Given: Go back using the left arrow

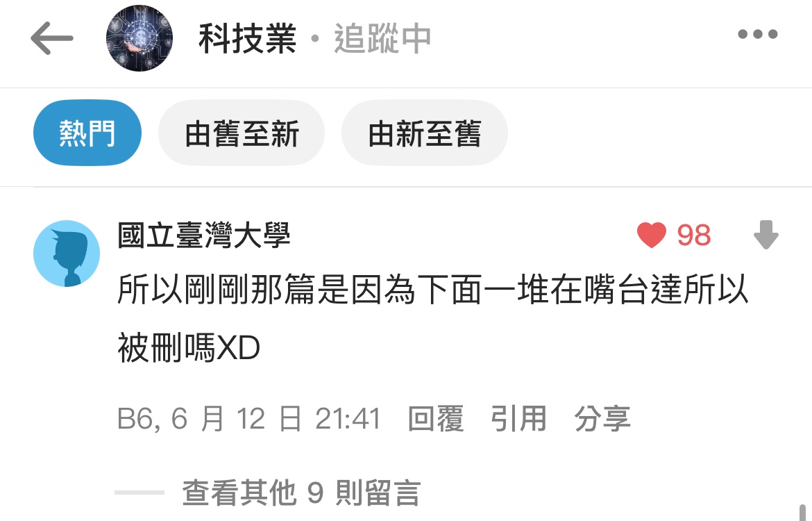Looking at the screenshot, I should pyautogui.click(x=52, y=38).
